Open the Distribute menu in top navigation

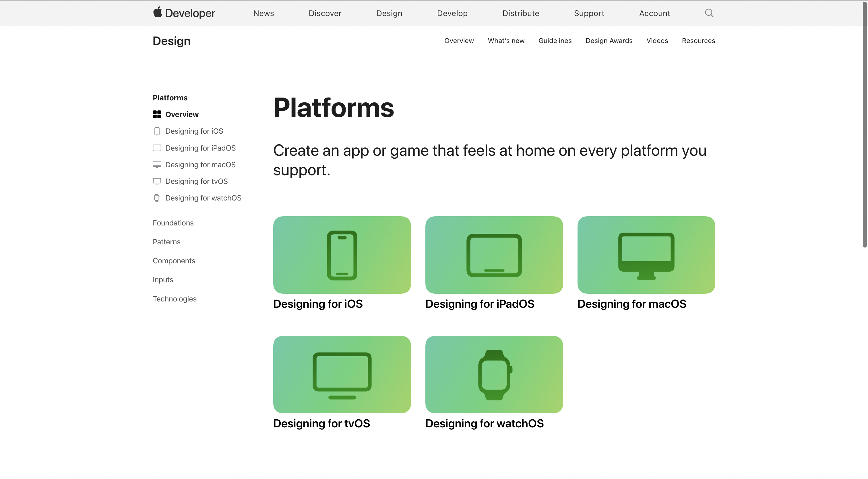521,13
